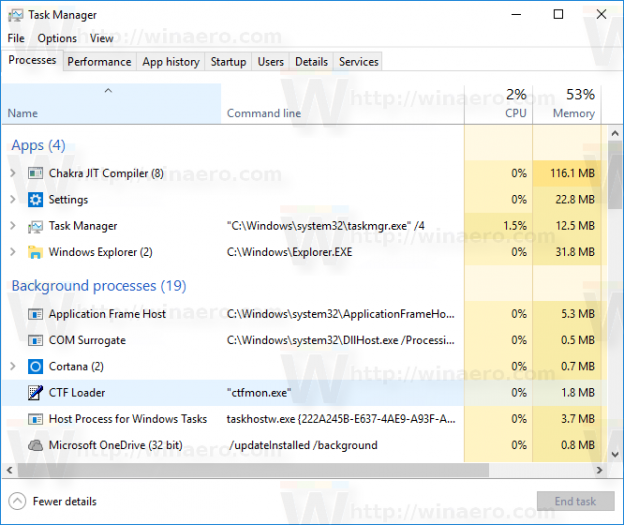
Task: Click the Chakra JIT Compiler process icon
Action: (35, 173)
